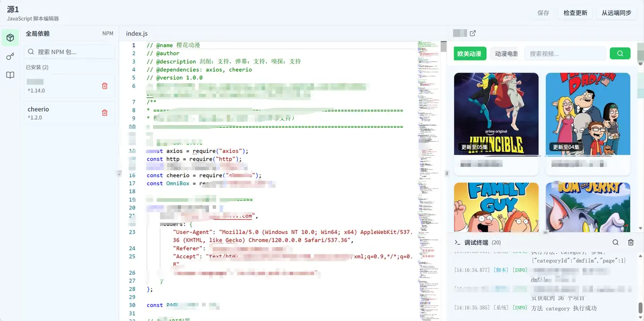Image resolution: width=644 pixels, height=321 pixels.
Task: Open the index.js file tab
Action: 137,33
